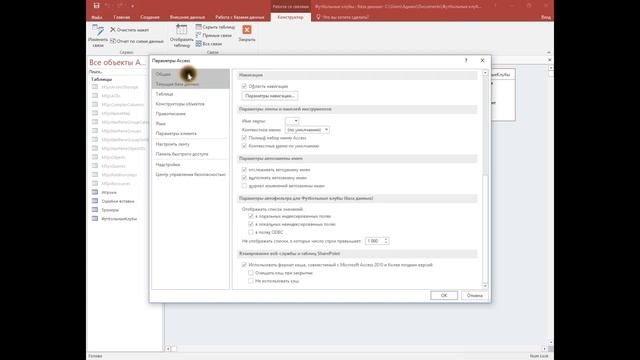Viewport: 640px width, 360px height.
Task: Open the Работа с базами данных tab
Action: [x=240, y=17]
